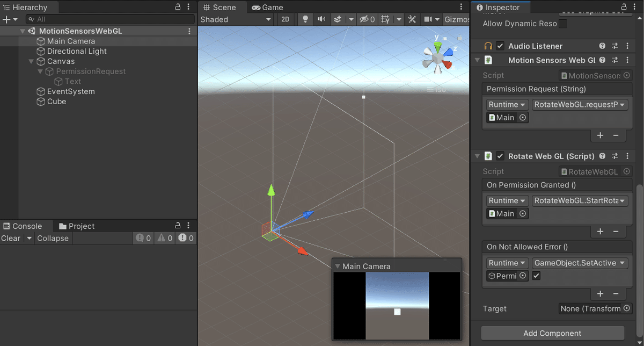Click the Add Component button
Screen dimensions: 644x346
click(x=552, y=333)
